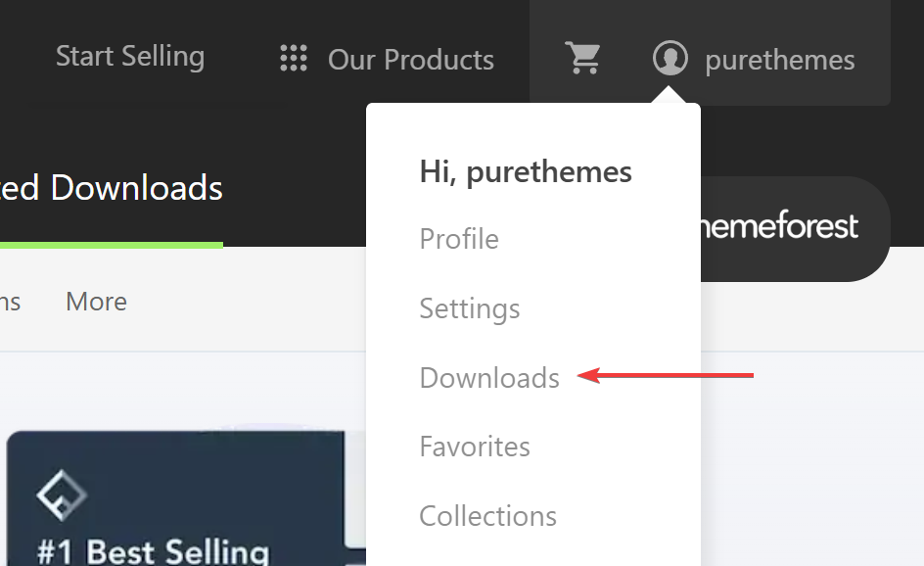Go to Downloads in the account menu
The height and width of the screenshot is (566, 924).
point(489,378)
